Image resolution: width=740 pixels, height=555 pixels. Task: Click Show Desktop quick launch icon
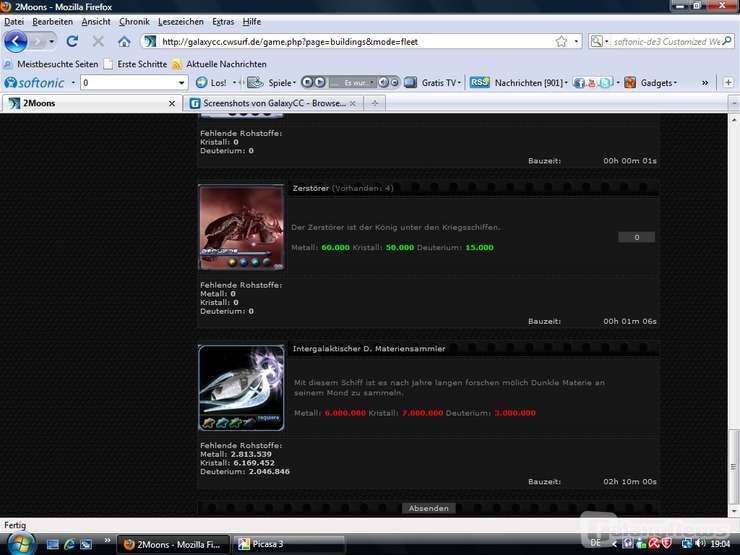[53, 544]
